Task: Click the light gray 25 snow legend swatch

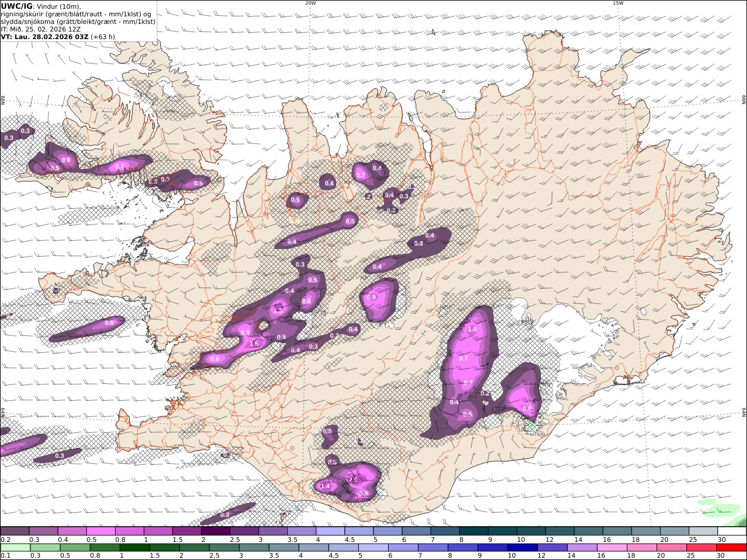Action: pyautogui.click(x=703, y=531)
